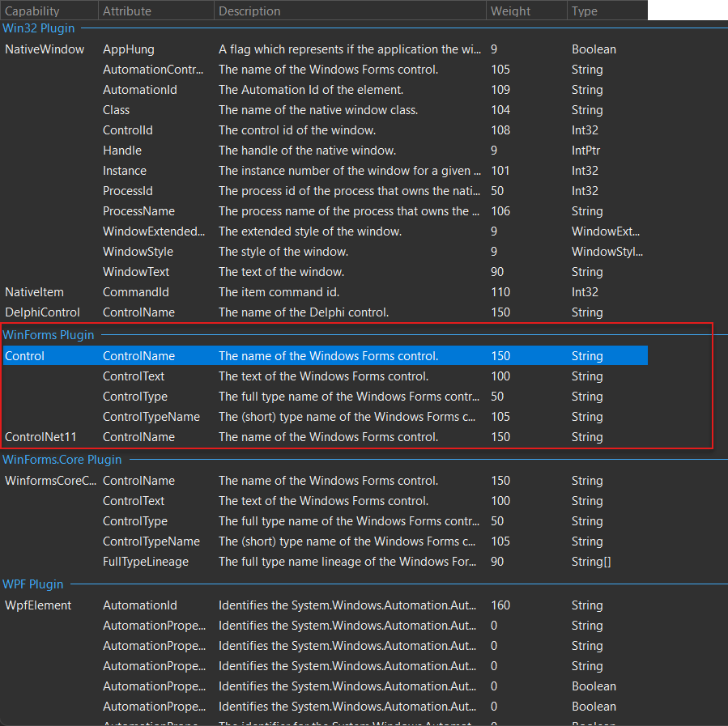Image resolution: width=728 pixels, height=726 pixels.
Task: Select the ProcessId attribute row
Action: click(x=325, y=191)
